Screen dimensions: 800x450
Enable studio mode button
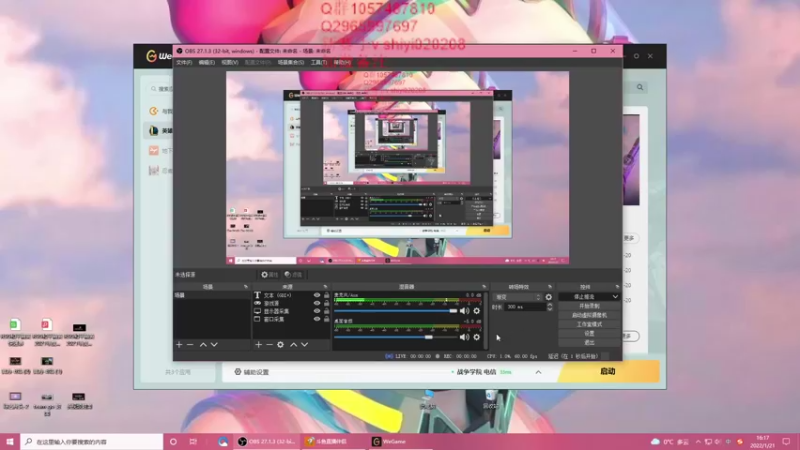click(x=589, y=324)
